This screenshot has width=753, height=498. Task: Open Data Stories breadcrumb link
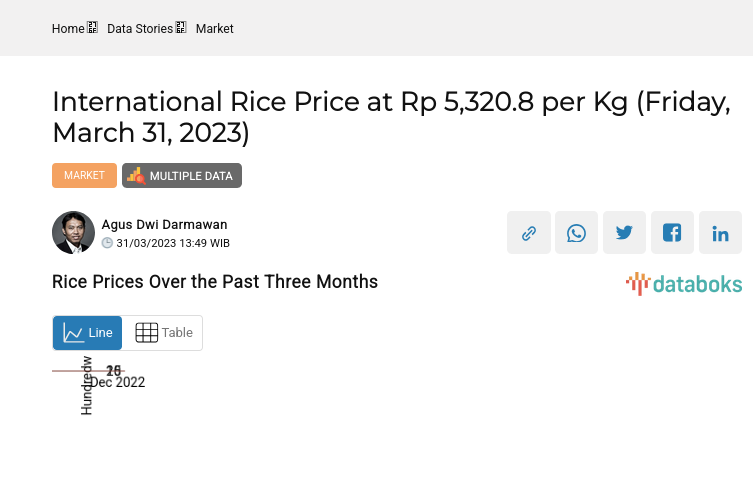coord(140,29)
